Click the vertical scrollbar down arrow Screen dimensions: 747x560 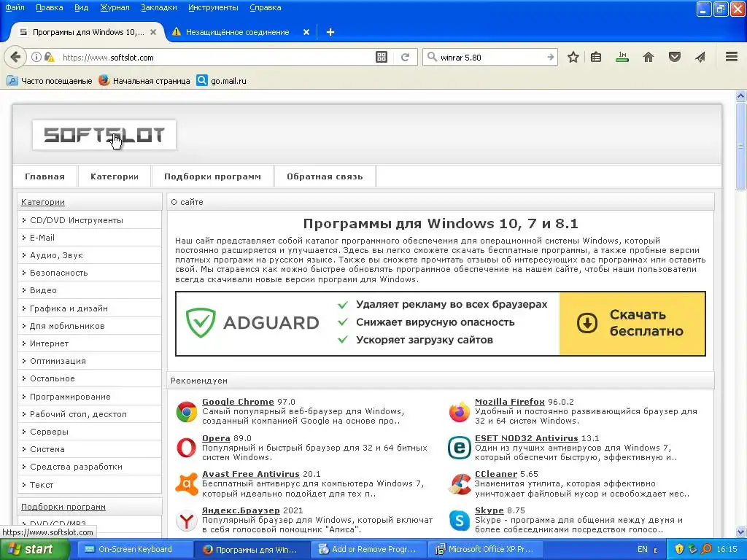(741, 532)
